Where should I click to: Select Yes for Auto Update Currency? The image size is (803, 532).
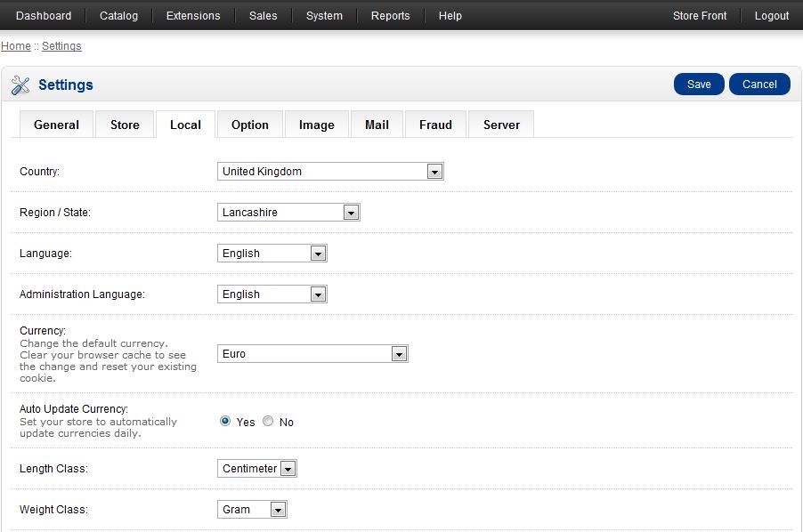click(x=225, y=421)
